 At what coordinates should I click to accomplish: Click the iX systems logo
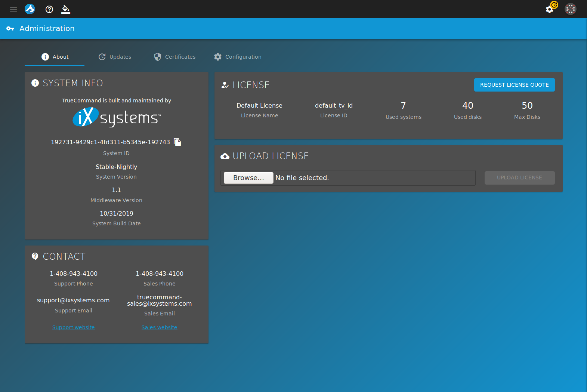click(x=117, y=117)
